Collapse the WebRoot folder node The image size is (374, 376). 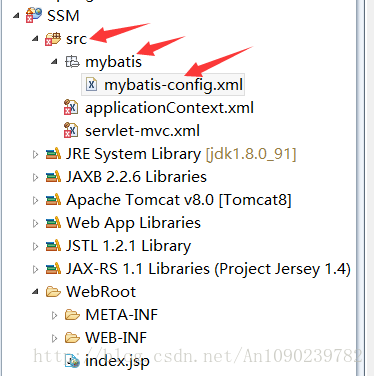point(35,292)
